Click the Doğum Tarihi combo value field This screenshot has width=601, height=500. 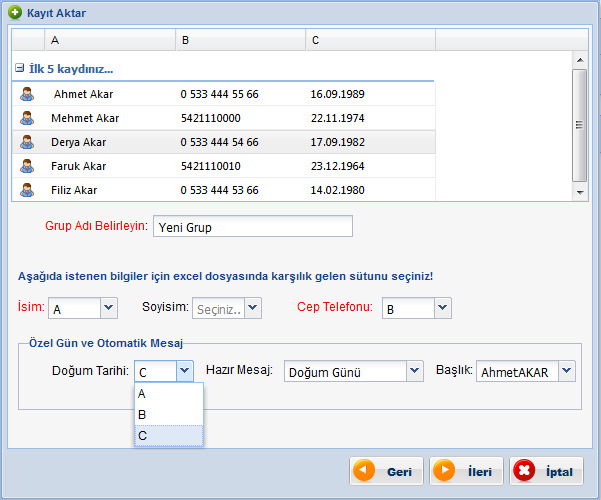156,371
